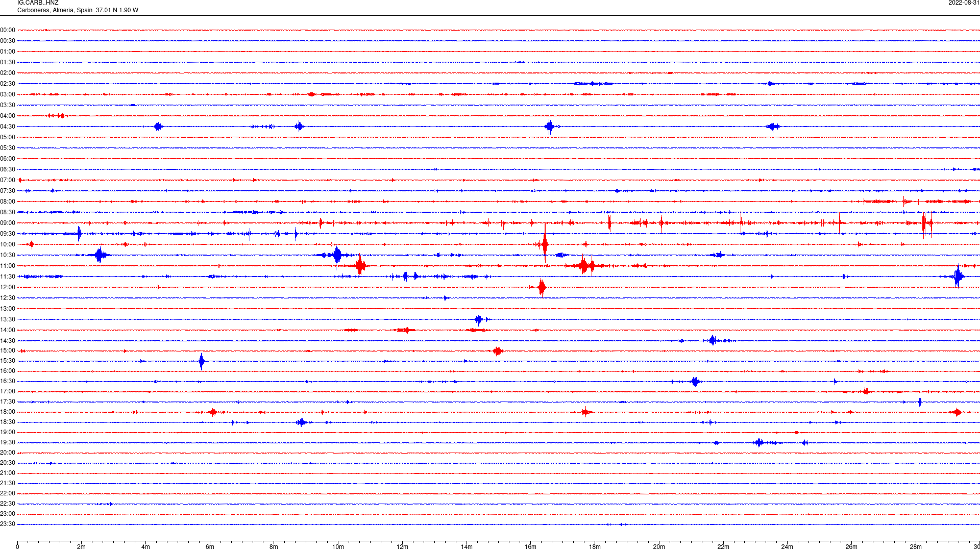Click the 19:00 time label
Image resolution: width=980 pixels, height=551 pixels.
point(8,432)
